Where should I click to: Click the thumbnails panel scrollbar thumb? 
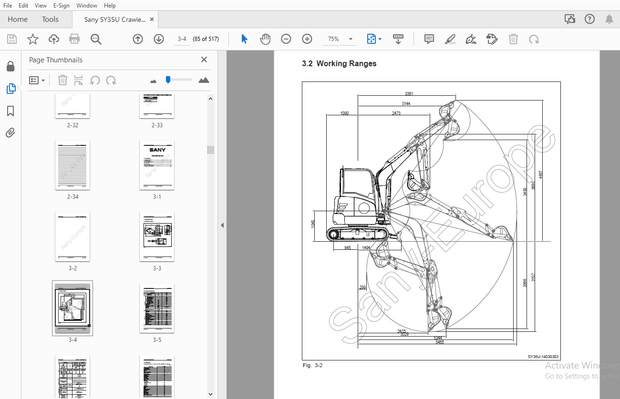tap(210, 150)
